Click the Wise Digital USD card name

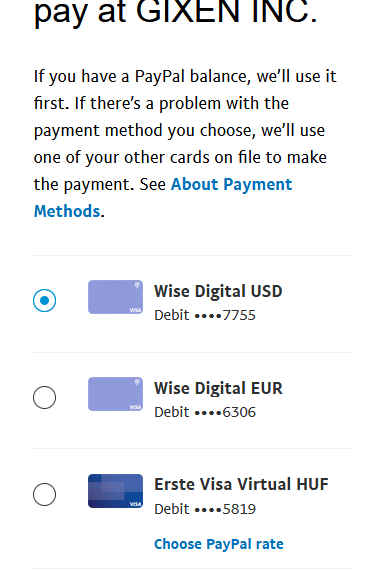coord(218,291)
